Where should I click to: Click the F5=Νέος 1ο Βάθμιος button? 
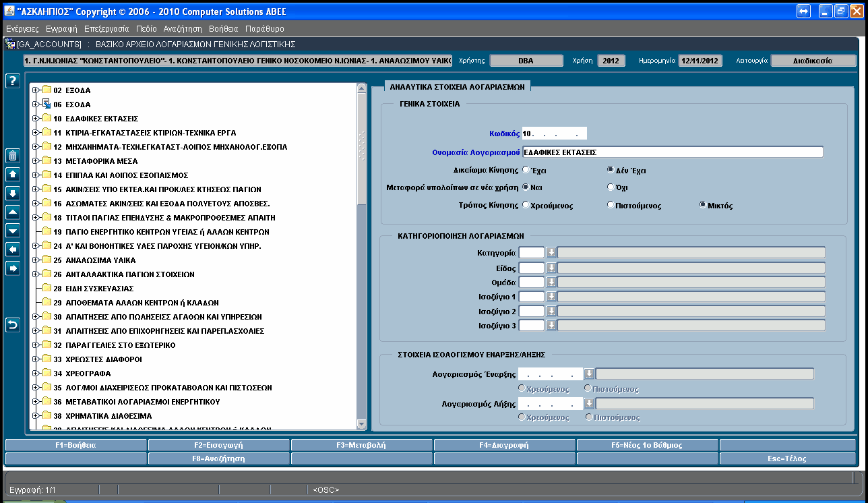(x=647, y=445)
